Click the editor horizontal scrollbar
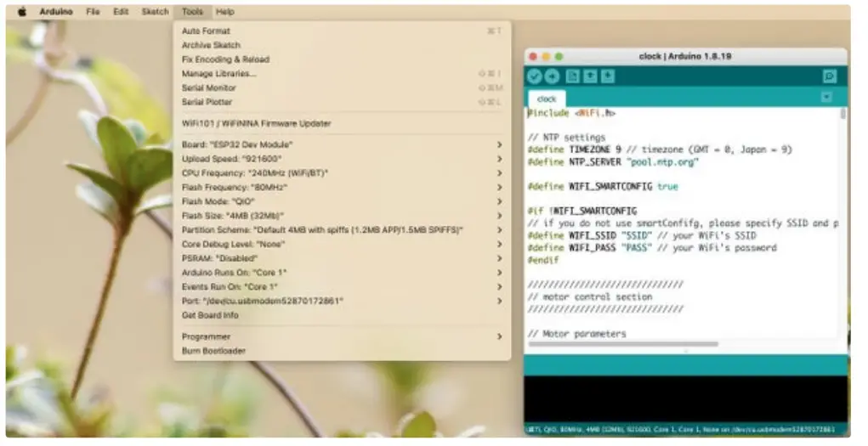 [x=623, y=344]
